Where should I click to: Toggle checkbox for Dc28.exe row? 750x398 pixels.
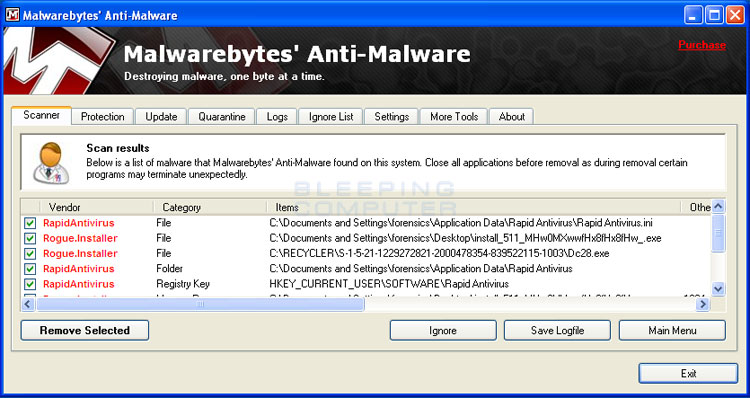point(30,254)
